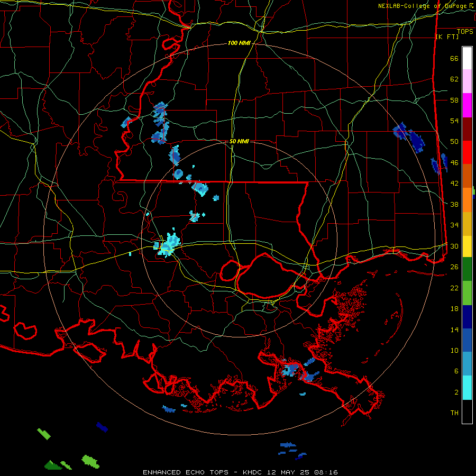Click the navy blue legend swatch
Viewport: 476px width, 476px height.
467,317
